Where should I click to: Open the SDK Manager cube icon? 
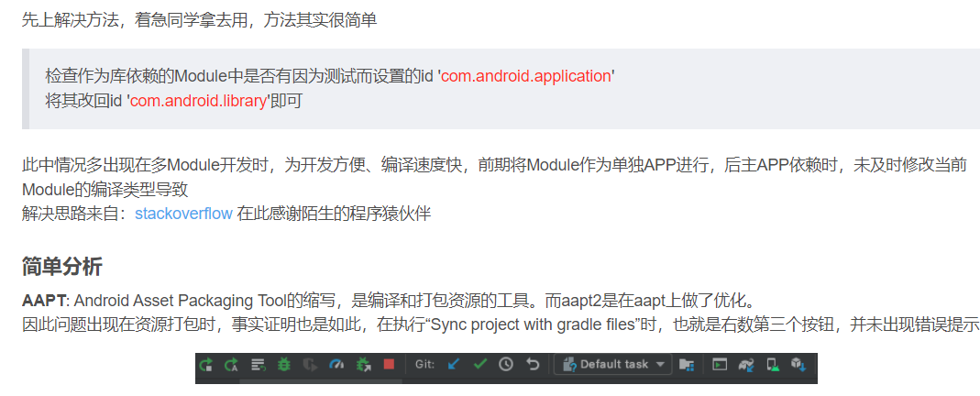coord(799,364)
